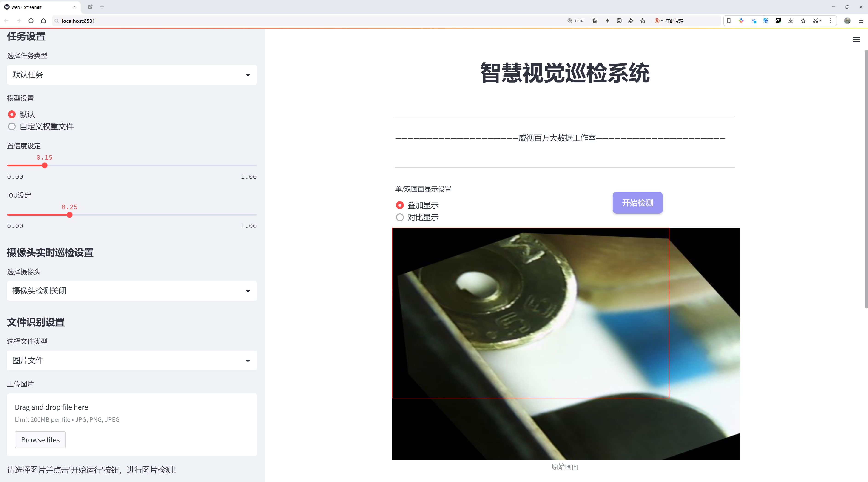The image size is (868, 482).
Task: Click the 置信度设定 label
Action: (24, 146)
